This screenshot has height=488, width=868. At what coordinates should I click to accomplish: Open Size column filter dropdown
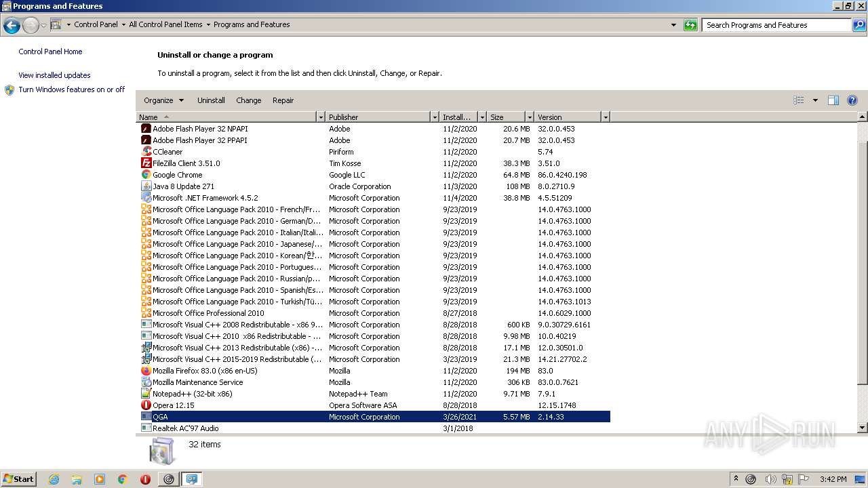point(530,117)
